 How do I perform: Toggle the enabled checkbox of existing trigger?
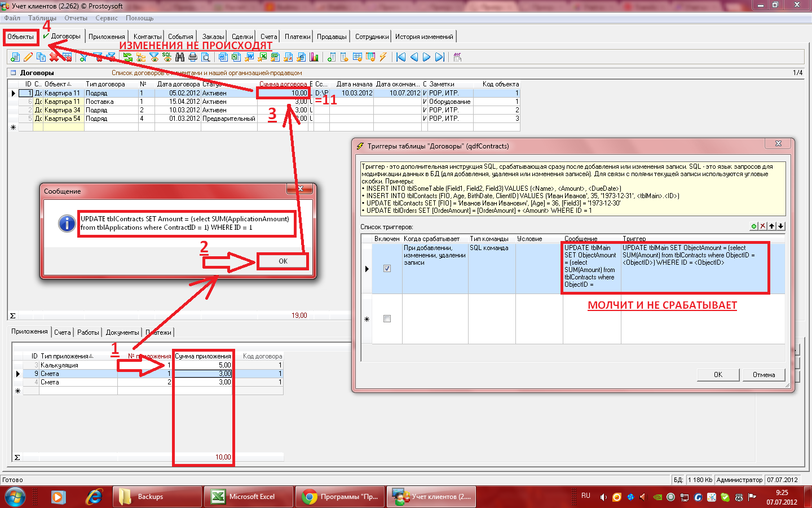pyautogui.click(x=387, y=269)
